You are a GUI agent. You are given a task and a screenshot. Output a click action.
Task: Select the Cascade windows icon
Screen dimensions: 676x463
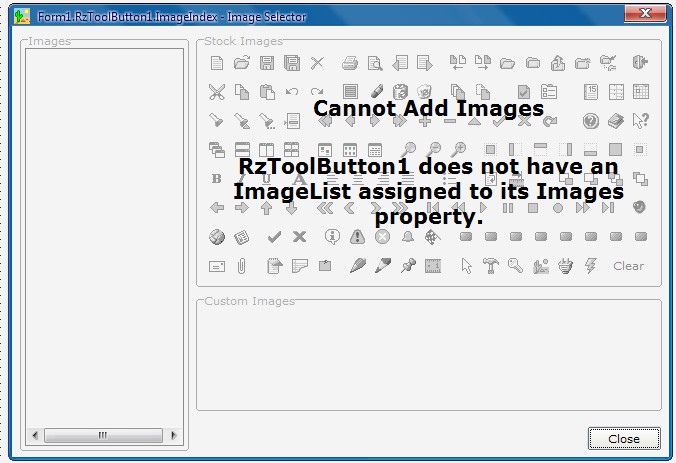tap(217, 150)
